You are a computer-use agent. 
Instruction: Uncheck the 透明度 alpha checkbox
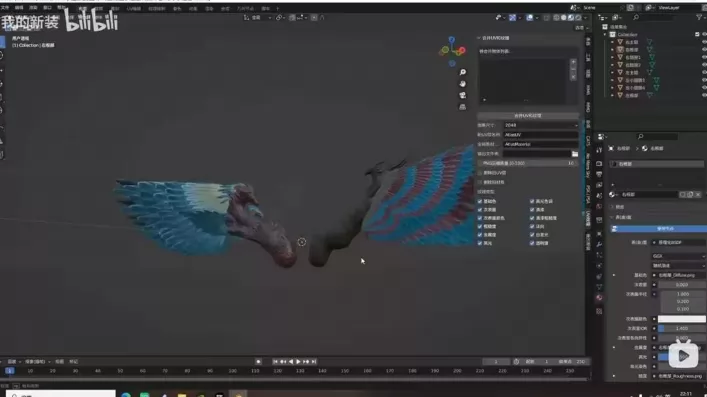pyautogui.click(x=532, y=243)
